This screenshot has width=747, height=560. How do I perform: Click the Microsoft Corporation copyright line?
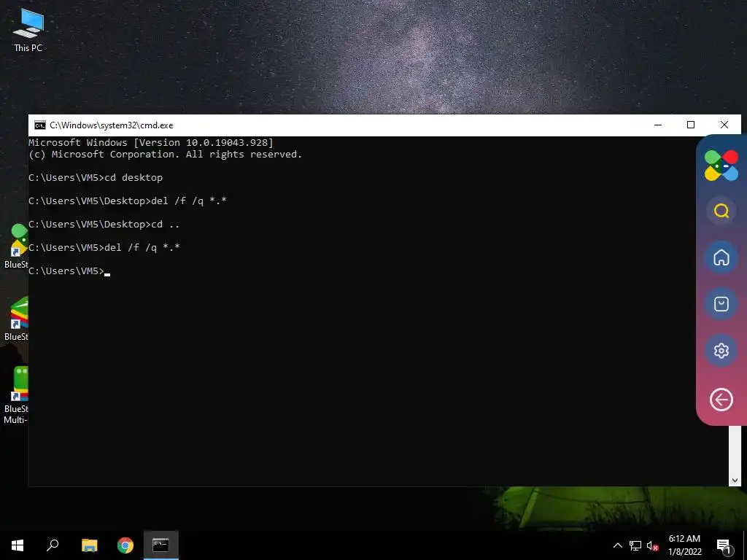166,155
